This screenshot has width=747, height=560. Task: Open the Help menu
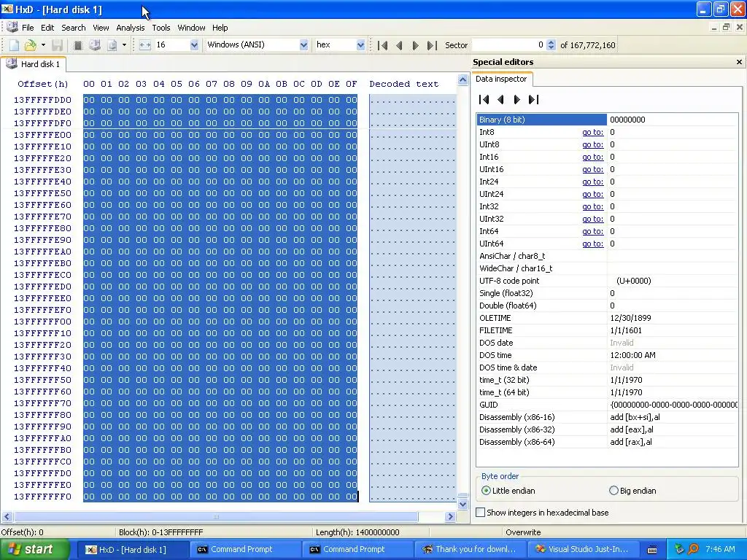220,28
